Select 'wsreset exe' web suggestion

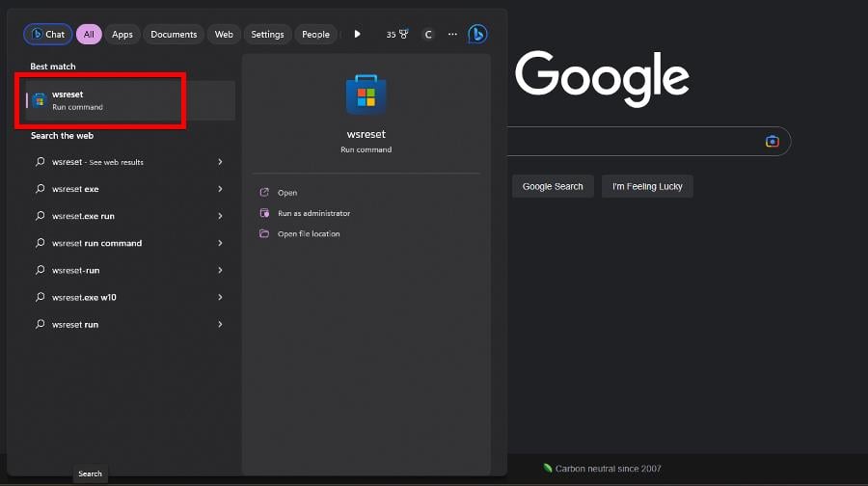pyautogui.click(x=130, y=189)
